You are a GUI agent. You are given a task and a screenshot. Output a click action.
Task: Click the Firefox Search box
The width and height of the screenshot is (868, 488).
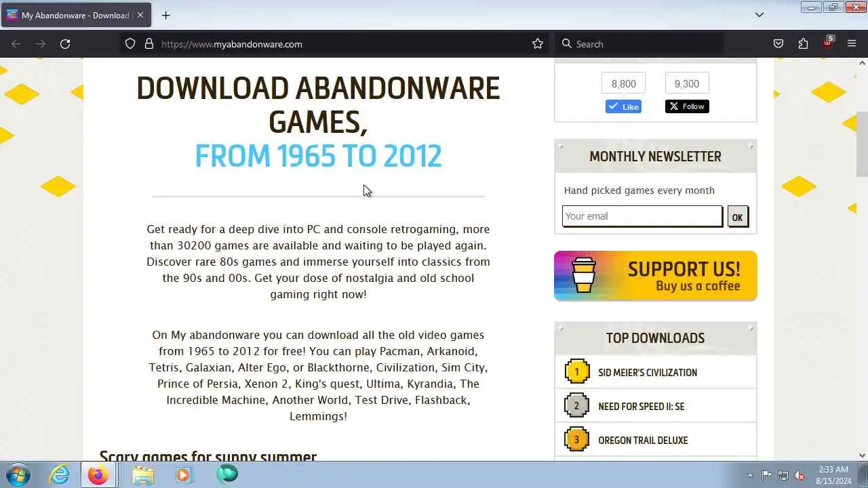click(641, 44)
